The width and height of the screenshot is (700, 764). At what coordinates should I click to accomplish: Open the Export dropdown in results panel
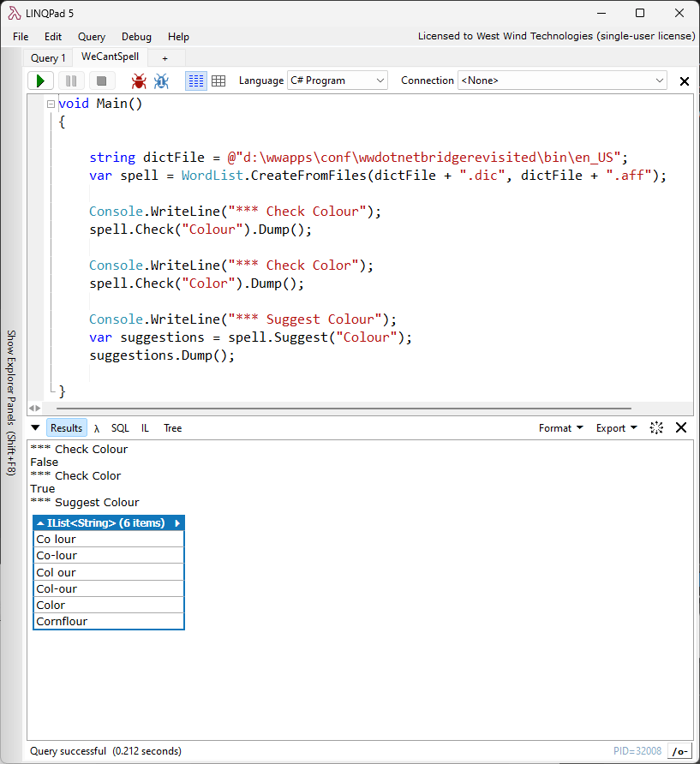[617, 428]
